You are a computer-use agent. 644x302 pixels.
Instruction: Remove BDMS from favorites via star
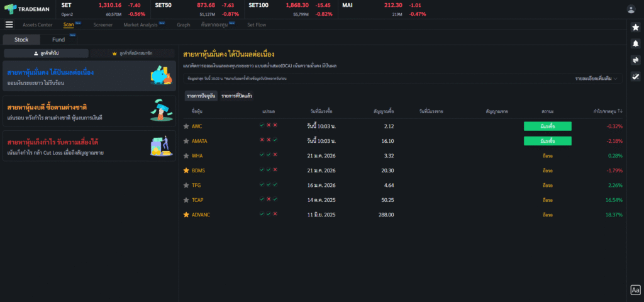pos(186,171)
